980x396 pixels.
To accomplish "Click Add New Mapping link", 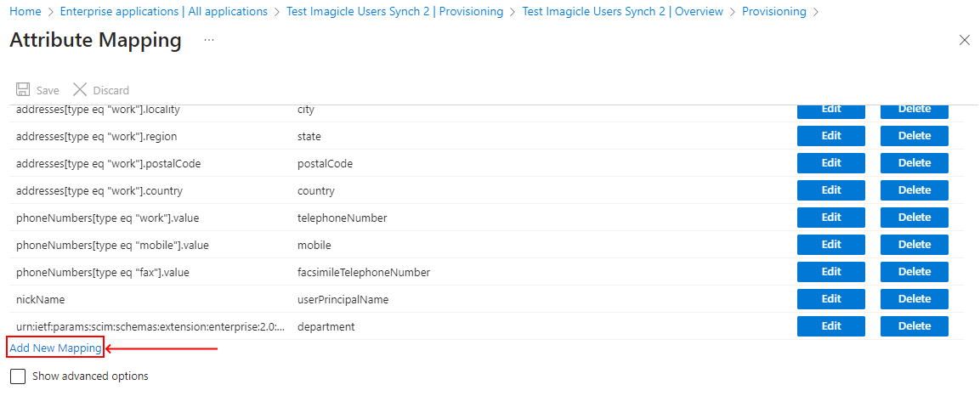I will (55, 348).
